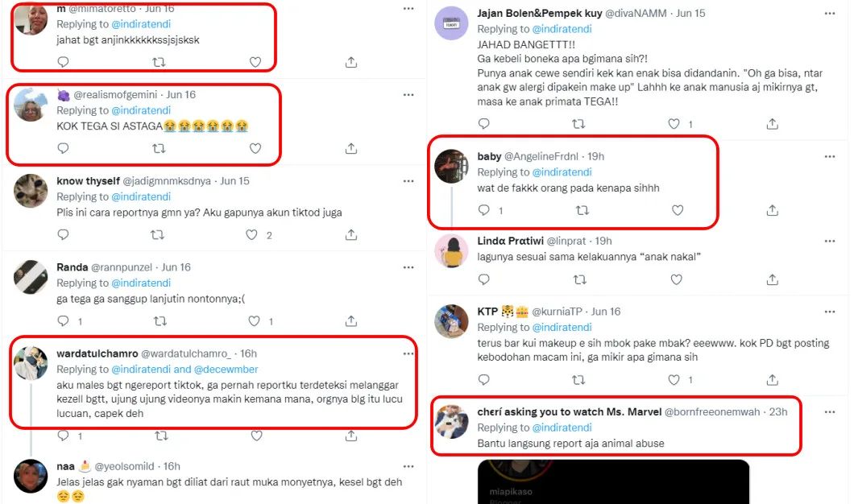Reply to Linda Pratiwi's tweet
This screenshot has height=504, width=854.
[483, 279]
